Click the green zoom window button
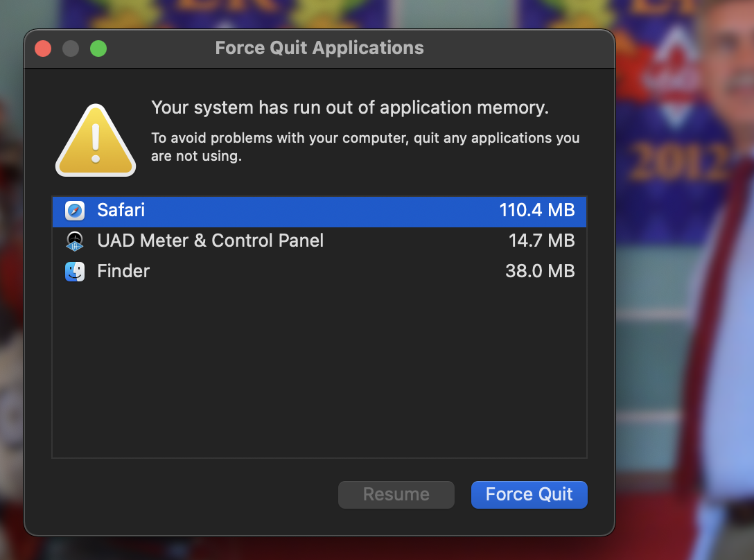 tap(98, 49)
